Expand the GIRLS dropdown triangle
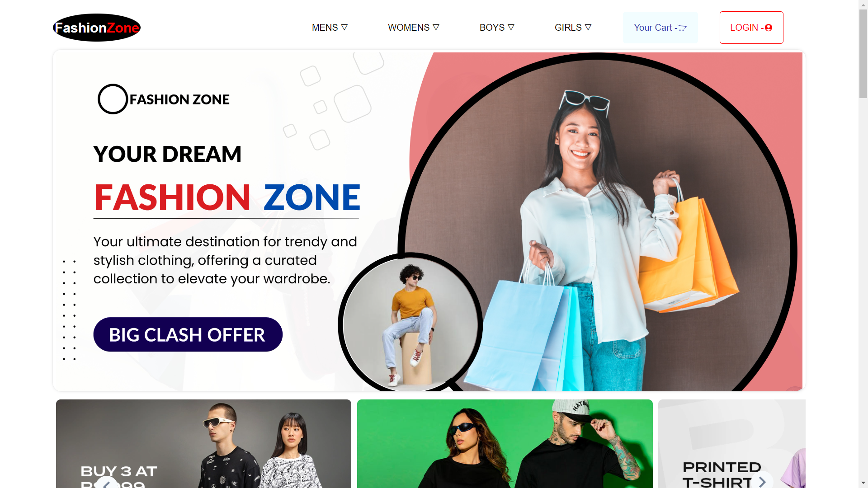Viewport: 868px width, 488px height. tap(588, 28)
